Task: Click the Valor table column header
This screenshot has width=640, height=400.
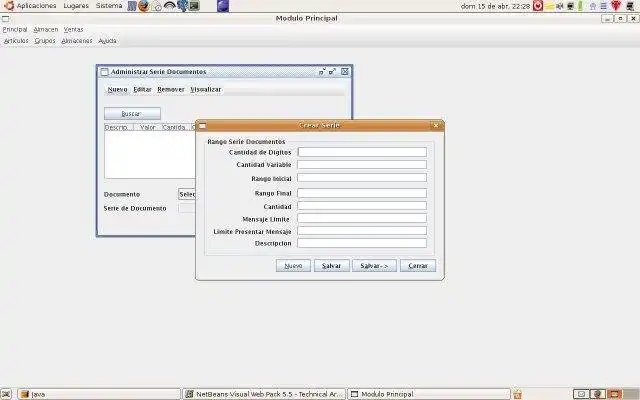Action: coord(148,127)
